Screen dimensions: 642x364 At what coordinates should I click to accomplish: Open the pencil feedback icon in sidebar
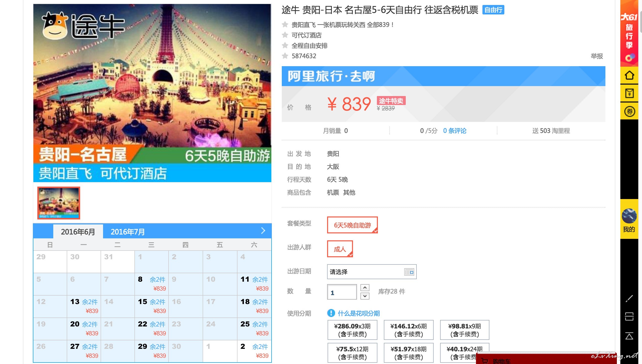629,299
